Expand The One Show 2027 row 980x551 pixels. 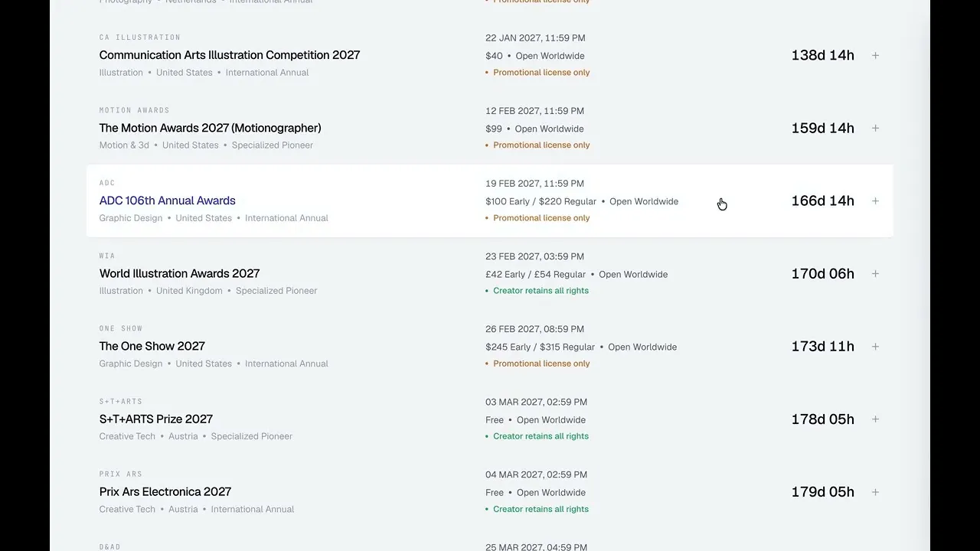[875, 346]
